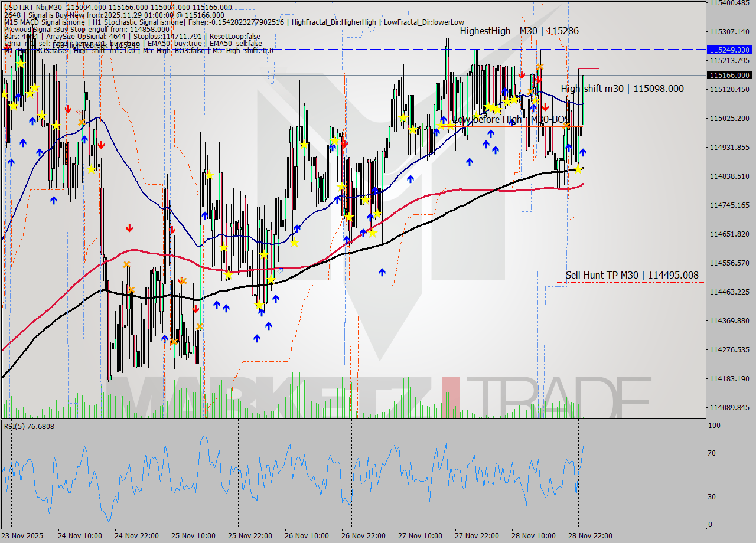Select the red down arrow near 25 Nov 22:00
756x543 pixels.
pos(195,309)
